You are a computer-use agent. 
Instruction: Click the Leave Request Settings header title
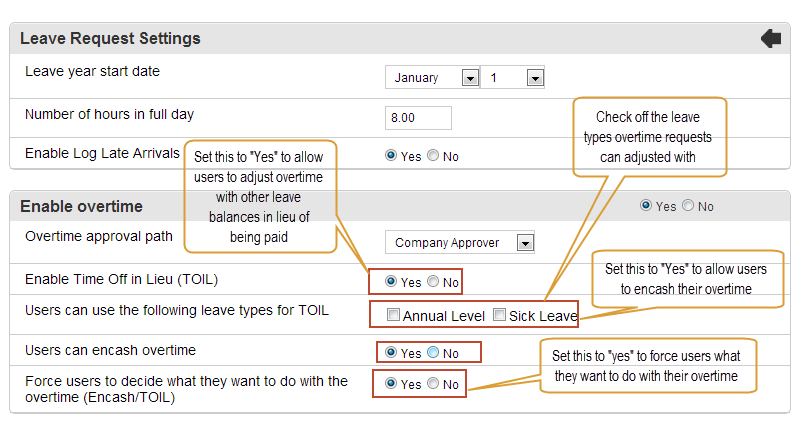point(110,38)
